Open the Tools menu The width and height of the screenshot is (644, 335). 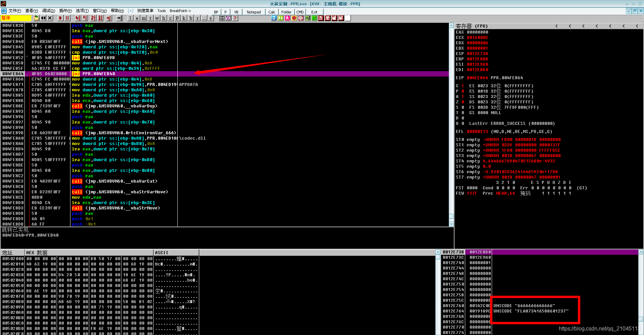click(162, 11)
